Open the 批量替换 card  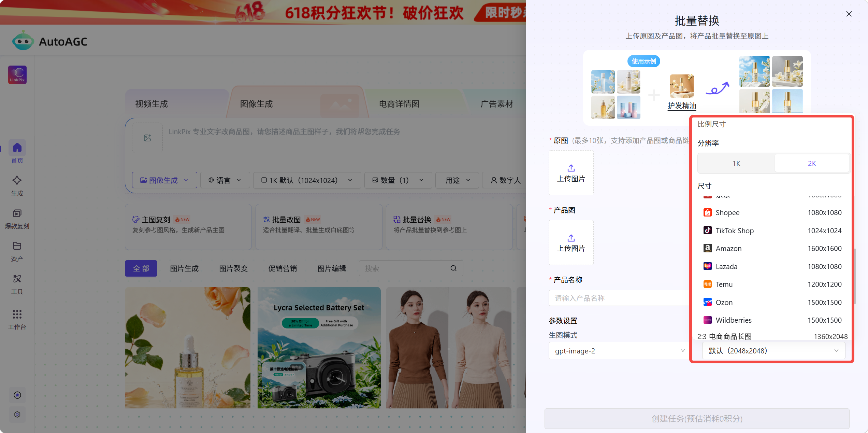click(449, 227)
